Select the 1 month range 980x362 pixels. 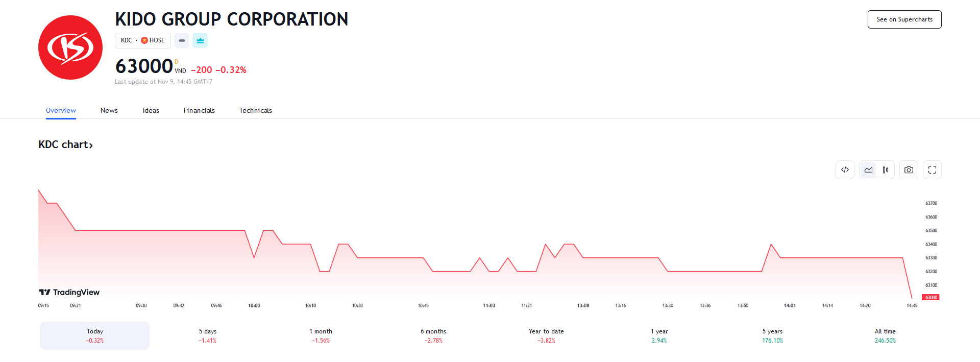point(321,335)
